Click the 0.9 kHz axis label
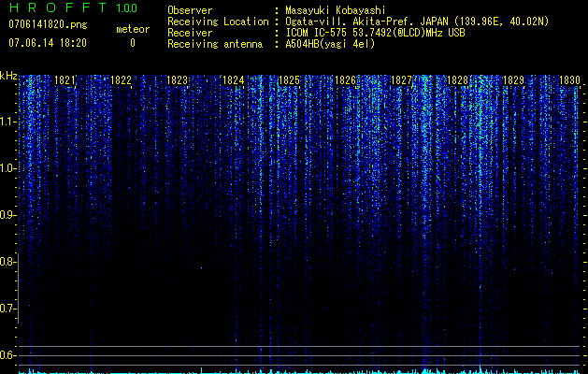Screen dimensions: 588x374 pyautogui.click(x=7, y=215)
